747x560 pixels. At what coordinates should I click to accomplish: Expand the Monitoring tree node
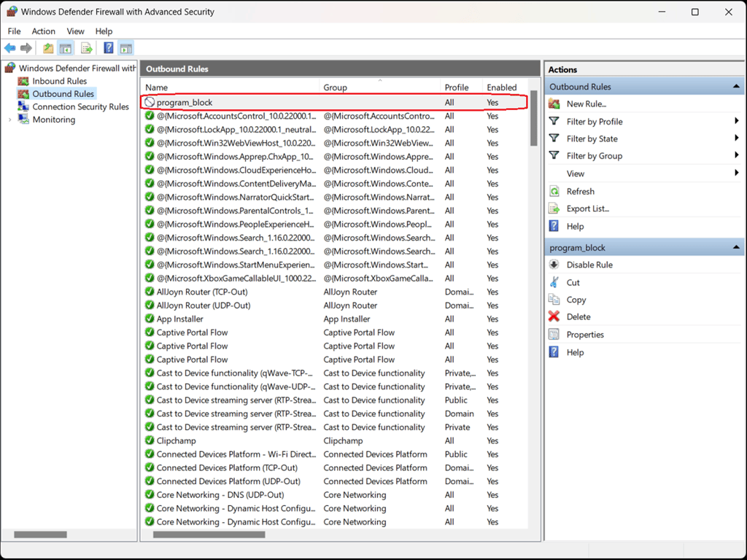tap(9, 120)
